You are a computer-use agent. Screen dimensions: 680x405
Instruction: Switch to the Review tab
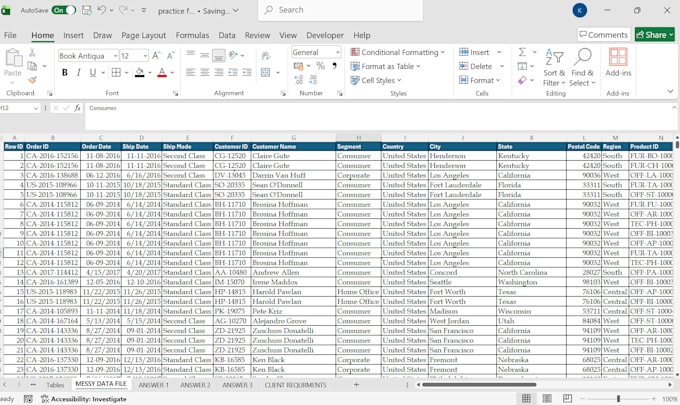pyautogui.click(x=257, y=35)
